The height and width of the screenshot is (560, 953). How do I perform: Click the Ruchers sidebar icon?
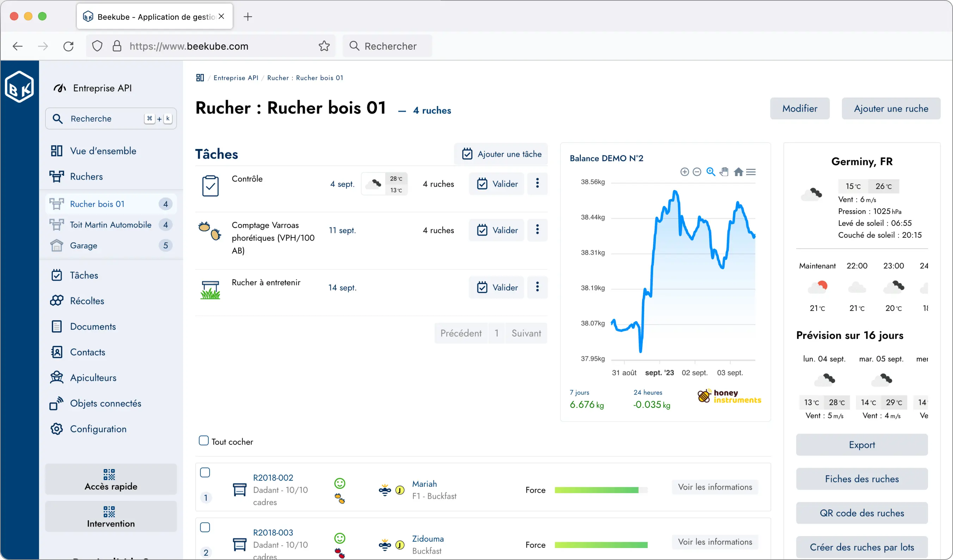click(57, 177)
